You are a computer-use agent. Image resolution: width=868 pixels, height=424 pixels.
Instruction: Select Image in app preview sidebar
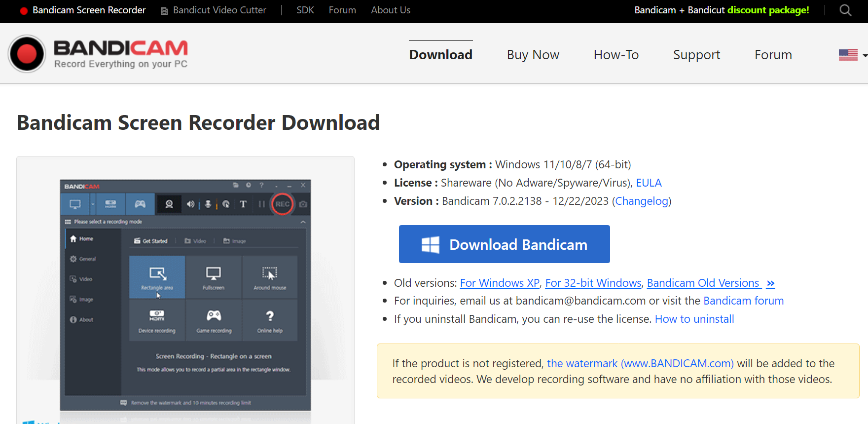tap(93, 300)
